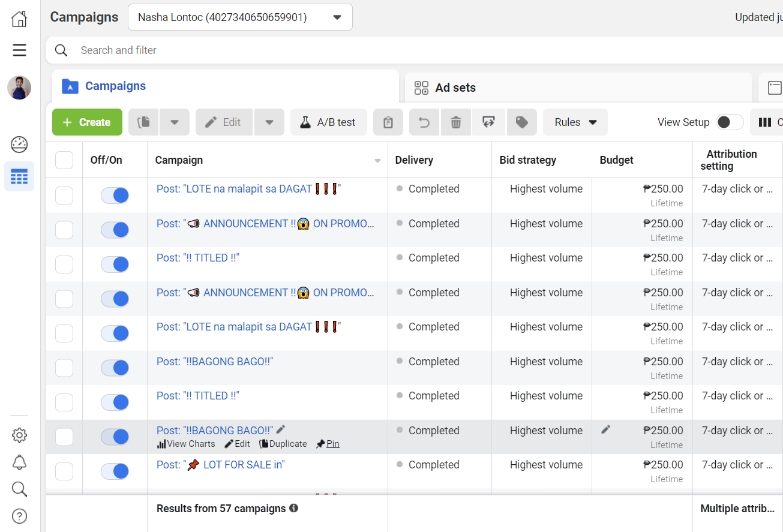Check the LOT FOR SALE row checkbox
Screen dimensions: 783x532
coord(64,471)
